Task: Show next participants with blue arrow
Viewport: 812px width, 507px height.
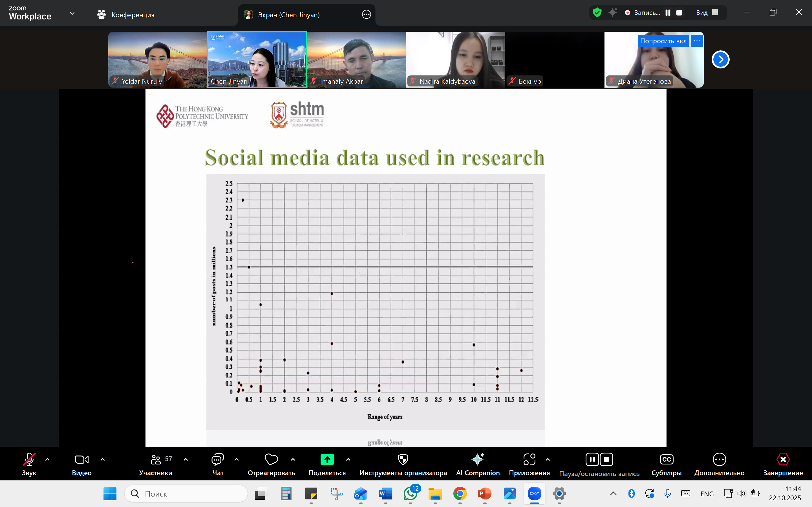Action: point(720,60)
